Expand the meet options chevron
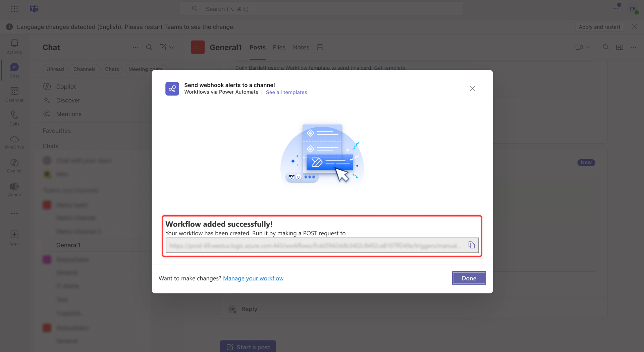Viewport: 644px width, 352px height. (588, 47)
